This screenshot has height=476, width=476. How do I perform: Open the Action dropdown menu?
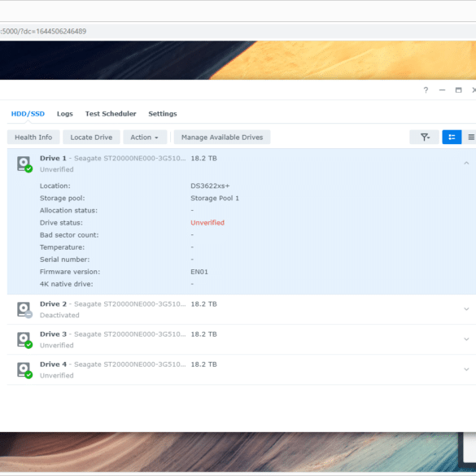pyautogui.click(x=145, y=138)
